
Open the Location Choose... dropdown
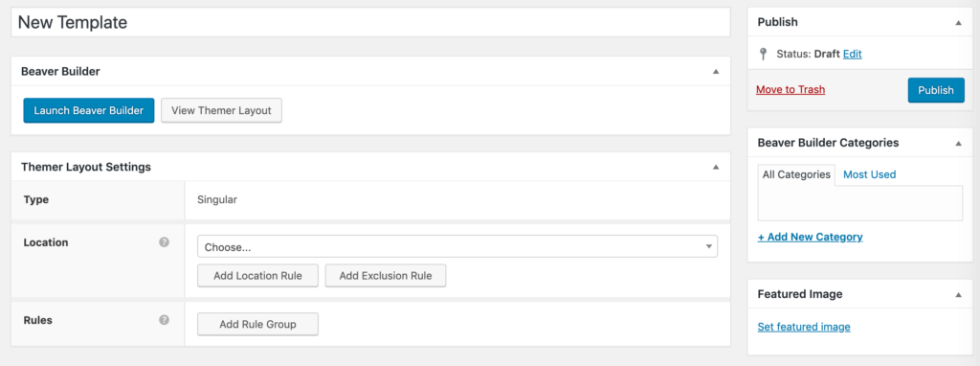click(x=457, y=246)
